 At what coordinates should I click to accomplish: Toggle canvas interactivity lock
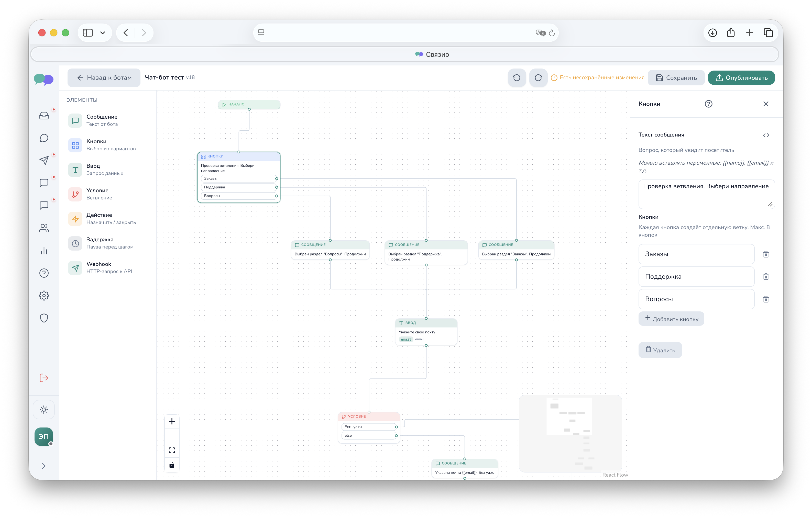pos(172,465)
